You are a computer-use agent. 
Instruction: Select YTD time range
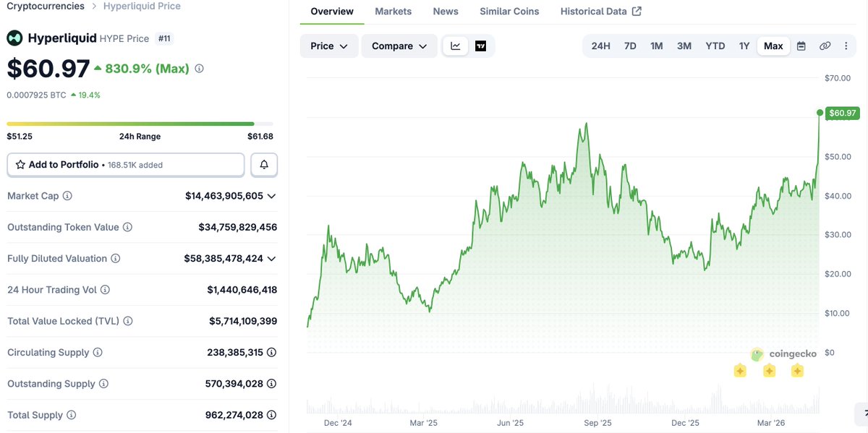pyautogui.click(x=715, y=46)
